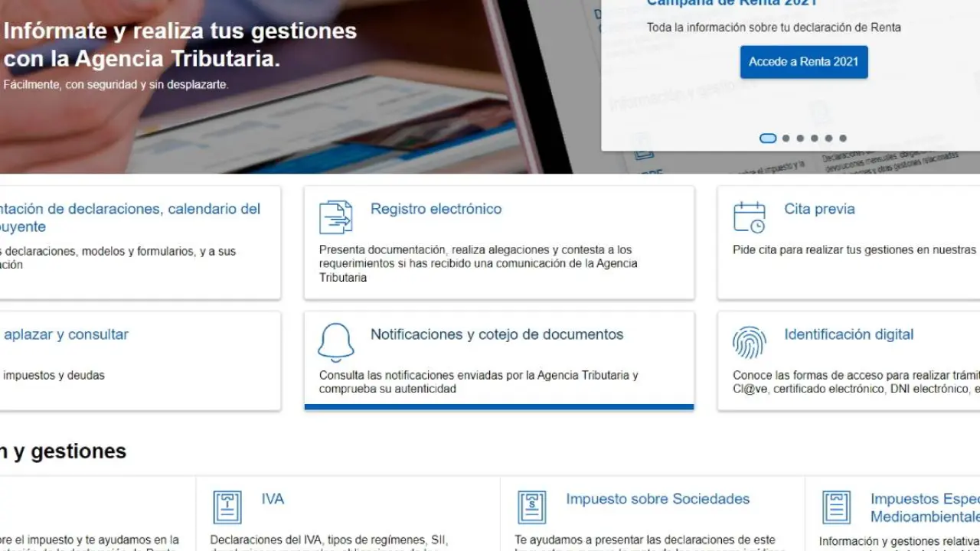
Task: Click the Notificaciones bell icon
Action: [x=335, y=343]
